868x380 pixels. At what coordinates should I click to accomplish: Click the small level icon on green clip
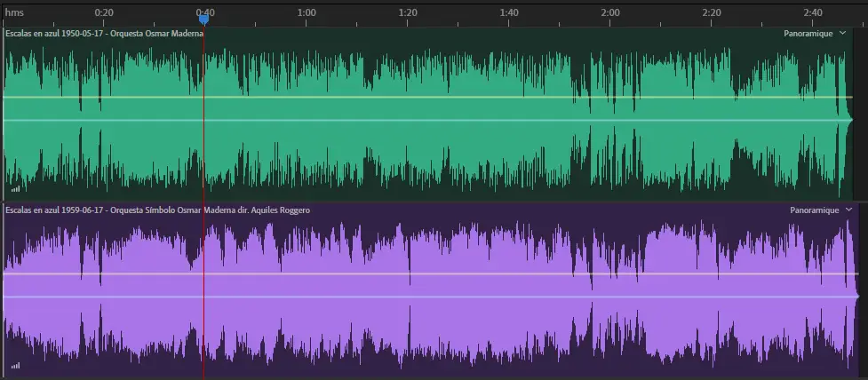(15, 189)
